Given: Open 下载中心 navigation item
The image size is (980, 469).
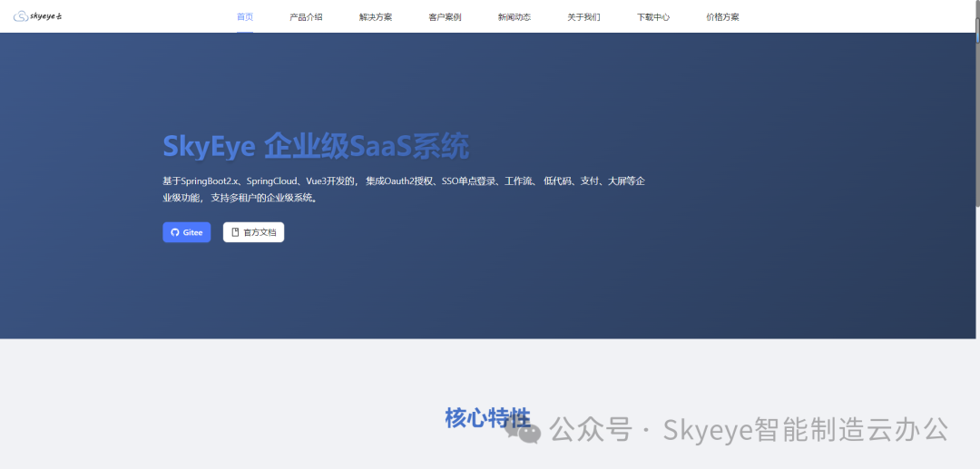Looking at the screenshot, I should [653, 17].
